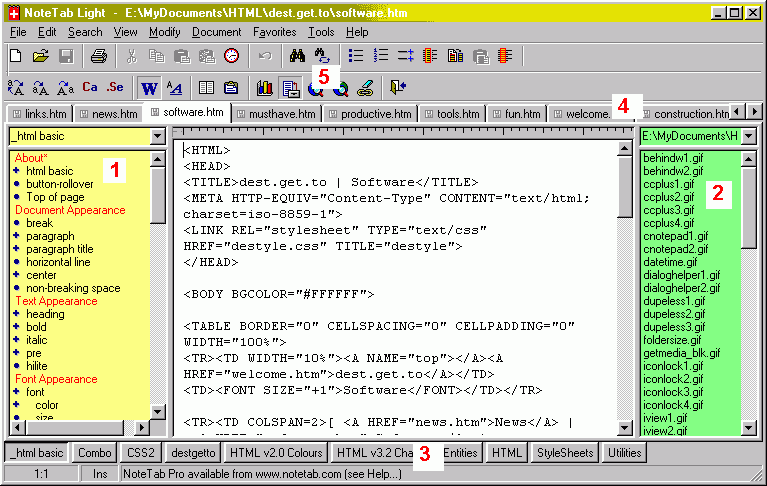Screen dimensions: 767x486
Task: Select getmedia_blk.gif in the file list
Action: click(x=681, y=353)
